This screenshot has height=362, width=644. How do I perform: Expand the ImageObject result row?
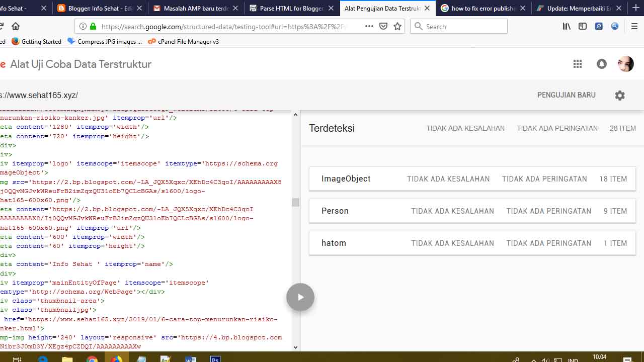coord(472,178)
